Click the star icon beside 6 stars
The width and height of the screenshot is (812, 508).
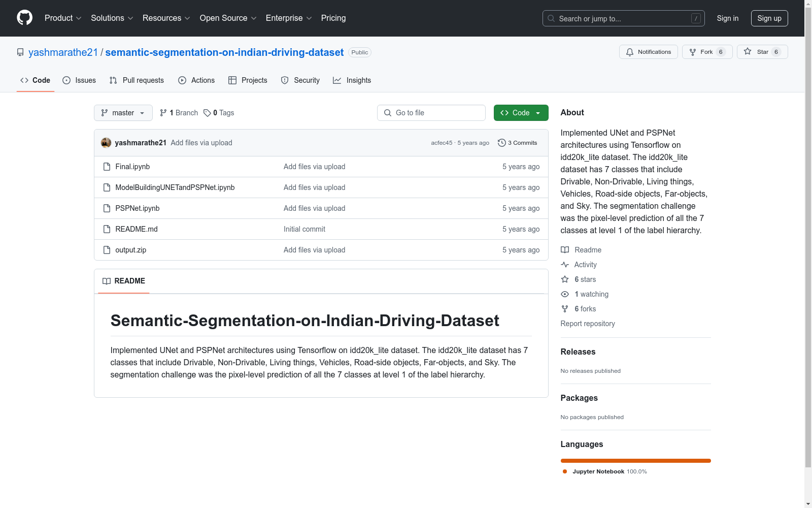[565, 279]
